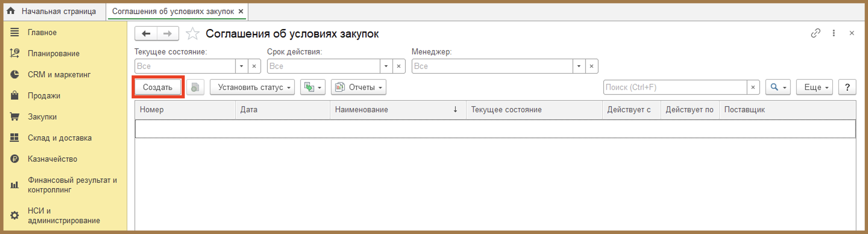Focus the Менеджер filter field
Viewport: 868px width, 234px height.
[x=492, y=66]
